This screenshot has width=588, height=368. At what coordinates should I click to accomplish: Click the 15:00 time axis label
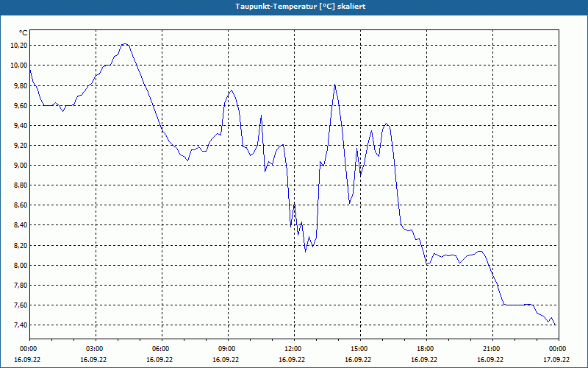click(x=360, y=349)
